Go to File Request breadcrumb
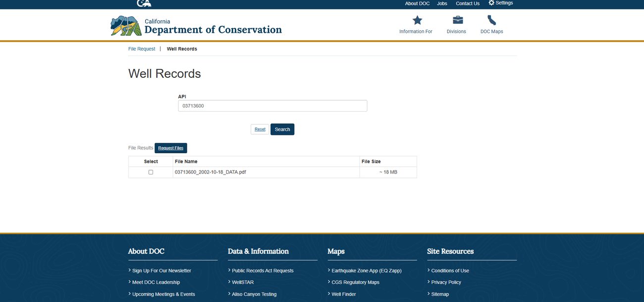The image size is (644, 302). pyautogui.click(x=142, y=49)
